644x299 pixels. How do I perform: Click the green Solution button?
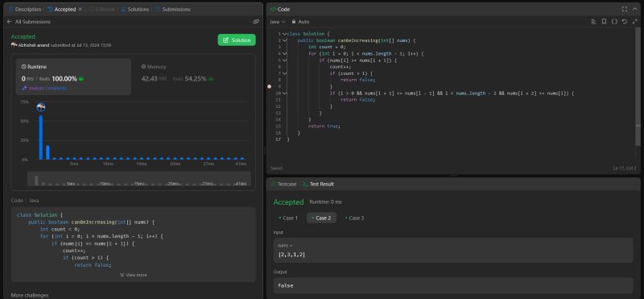click(x=237, y=40)
